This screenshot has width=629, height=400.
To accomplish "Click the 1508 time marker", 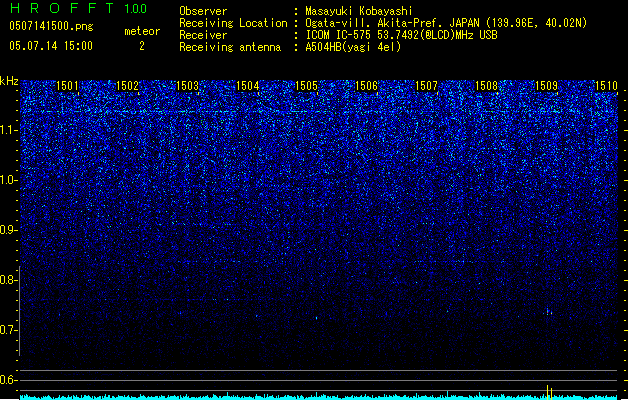I will pyautogui.click(x=486, y=86).
